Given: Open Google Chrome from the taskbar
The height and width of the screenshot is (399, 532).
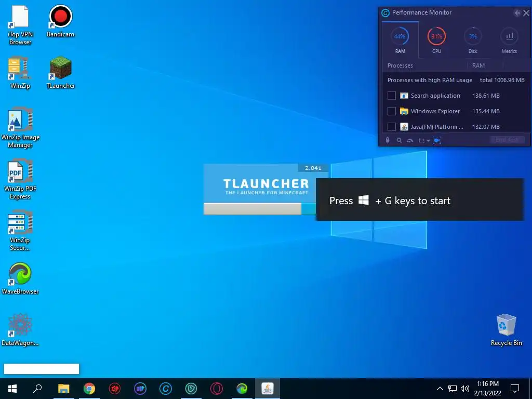Looking at the screenshot, I should click(x=89, y=389).
